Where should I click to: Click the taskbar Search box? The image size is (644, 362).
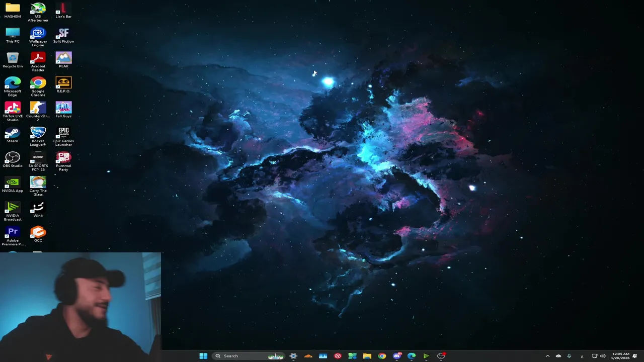coord(248,356)
